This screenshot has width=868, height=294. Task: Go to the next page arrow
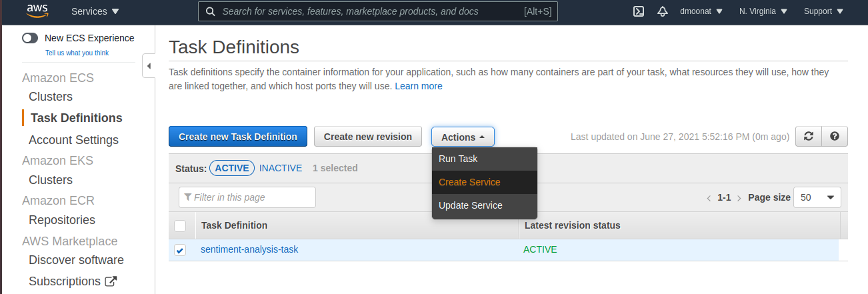739,198
